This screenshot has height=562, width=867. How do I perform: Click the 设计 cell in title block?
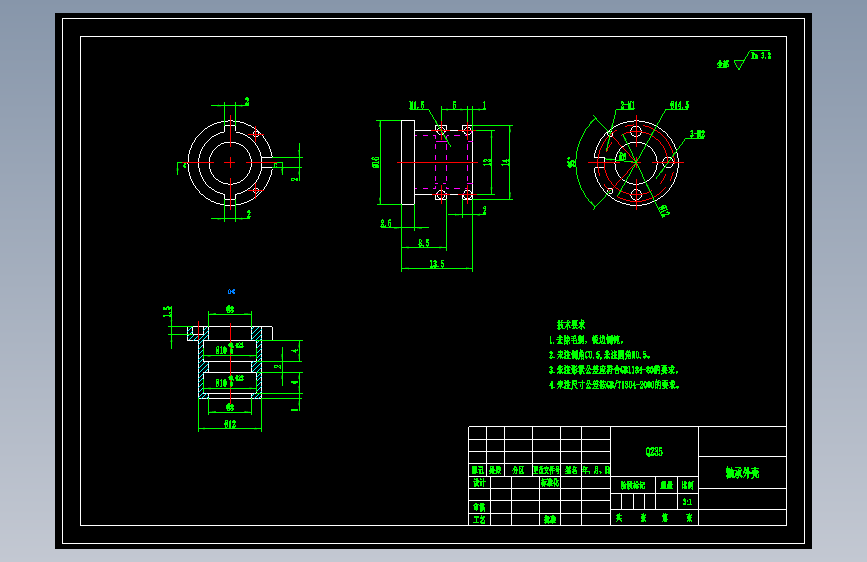tap(479, 482)
